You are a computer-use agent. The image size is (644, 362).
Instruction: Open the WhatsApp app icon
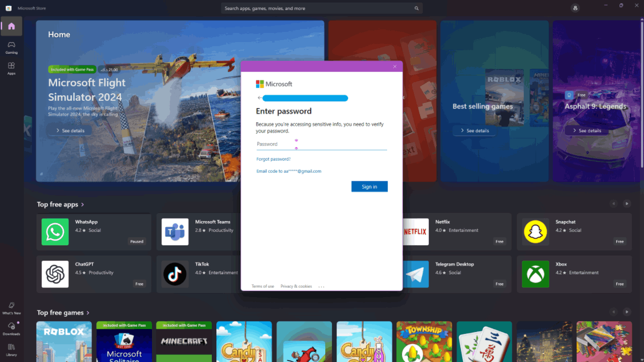(x=55, y=232)
